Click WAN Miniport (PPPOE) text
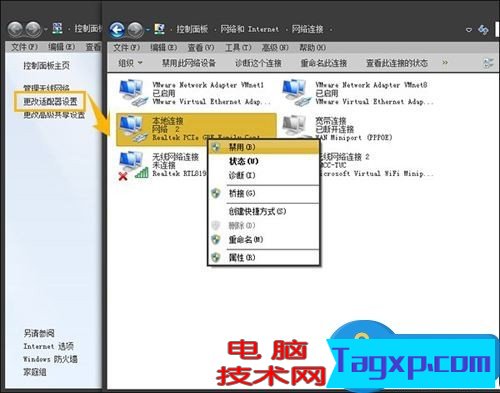 [354, 137]
